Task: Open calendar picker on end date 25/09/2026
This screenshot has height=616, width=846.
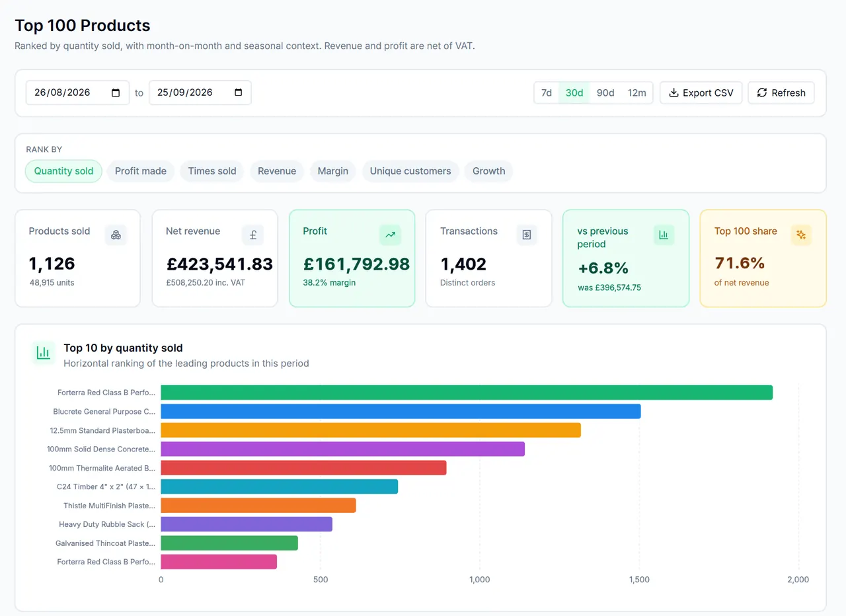Action: pyautogui.click(x=239, y=93)
